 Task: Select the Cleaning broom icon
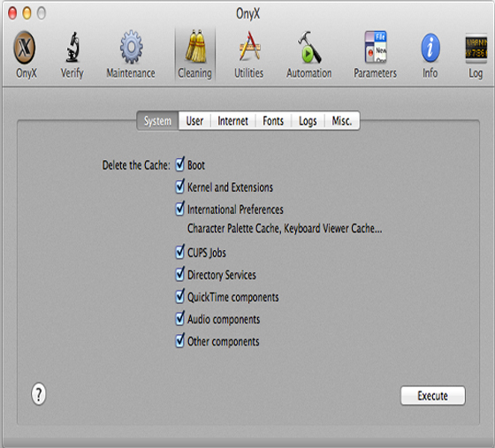click(195, 47)
